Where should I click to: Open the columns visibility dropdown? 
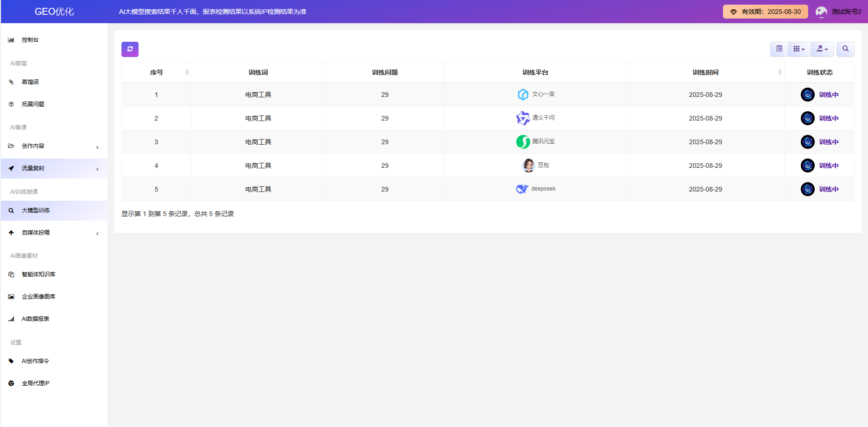(799, 49)
